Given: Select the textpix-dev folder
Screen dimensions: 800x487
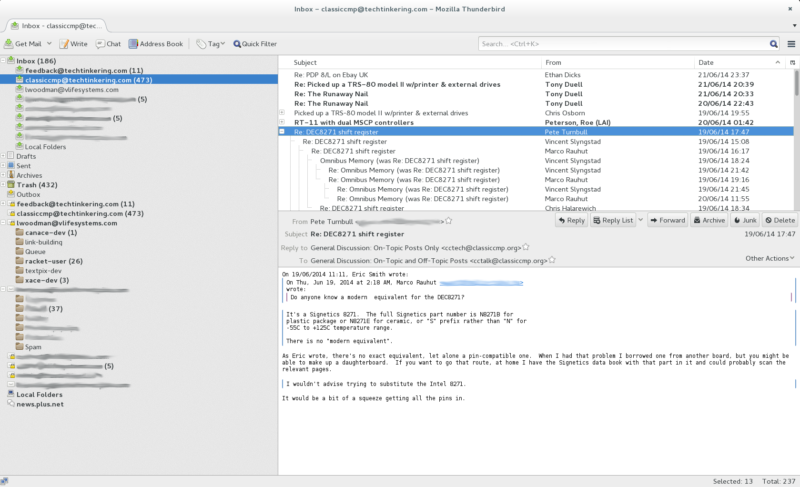Looking at the screenshot, I should click(43, 270).
